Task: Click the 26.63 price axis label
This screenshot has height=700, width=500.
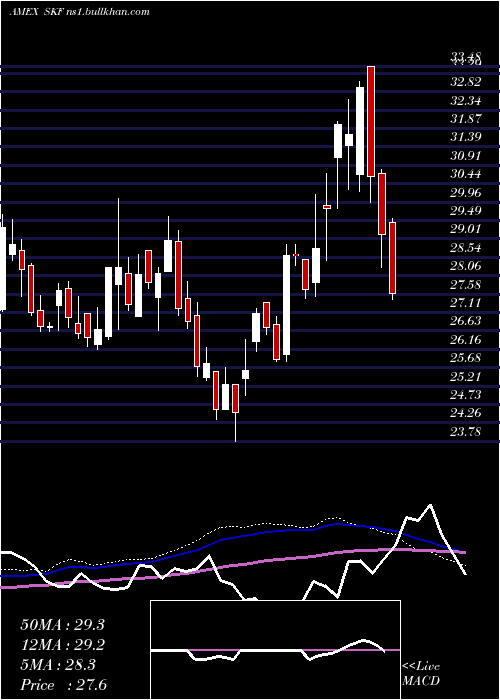Action: 466,321
